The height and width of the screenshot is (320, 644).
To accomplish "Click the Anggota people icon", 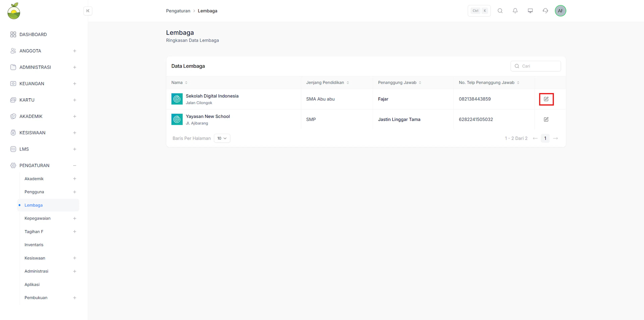I will pyautogui.click(x=13, y=51).
